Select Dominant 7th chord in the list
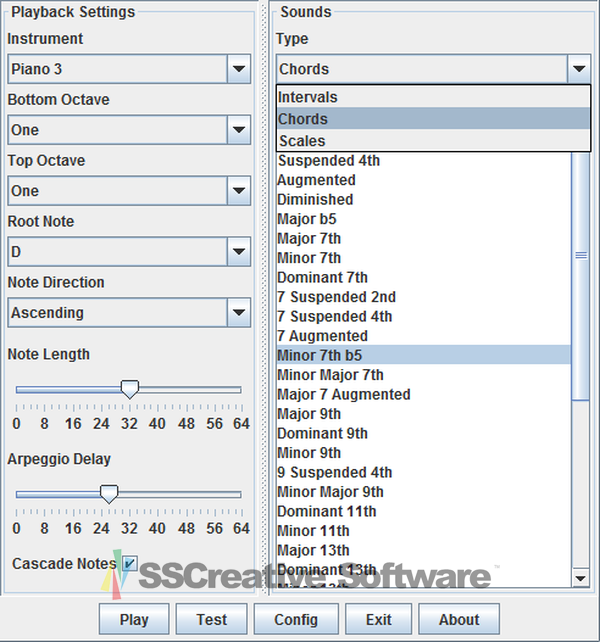Image resolution: width=600 pixels, height=642 pixels. click(322, 278)
